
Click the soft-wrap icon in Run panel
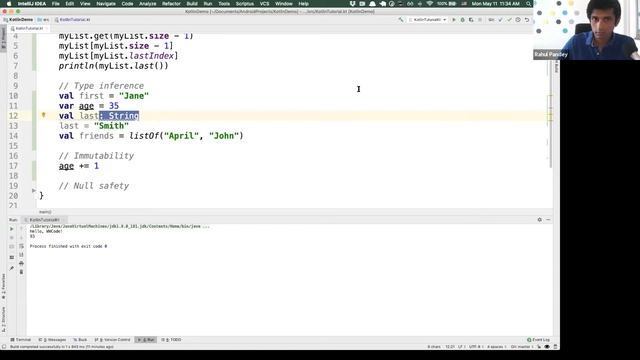[x=21, y=246]
